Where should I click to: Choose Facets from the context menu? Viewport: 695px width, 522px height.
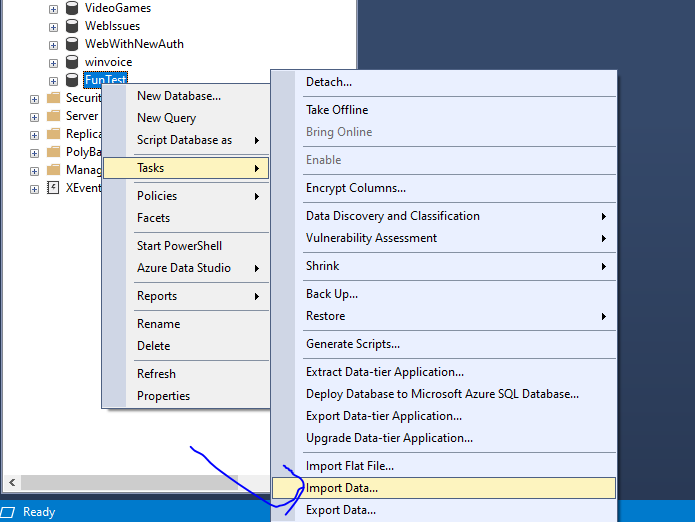(186, 218)
